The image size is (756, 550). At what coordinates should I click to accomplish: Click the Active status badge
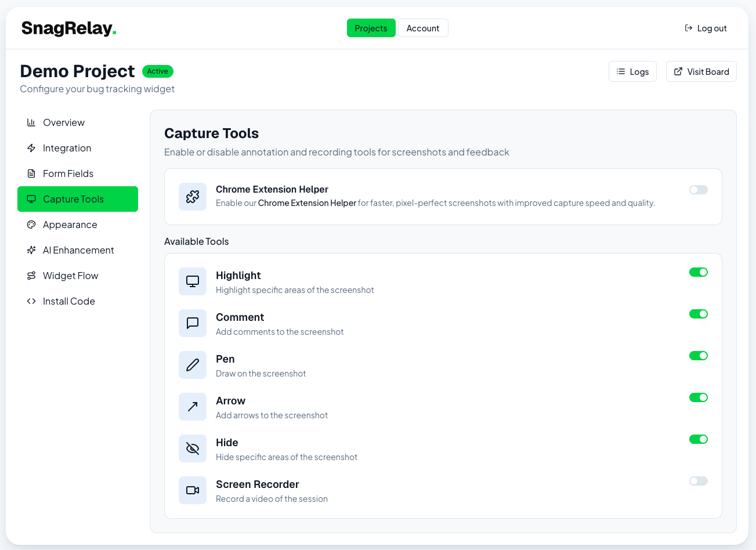click(x=158, y=71)
